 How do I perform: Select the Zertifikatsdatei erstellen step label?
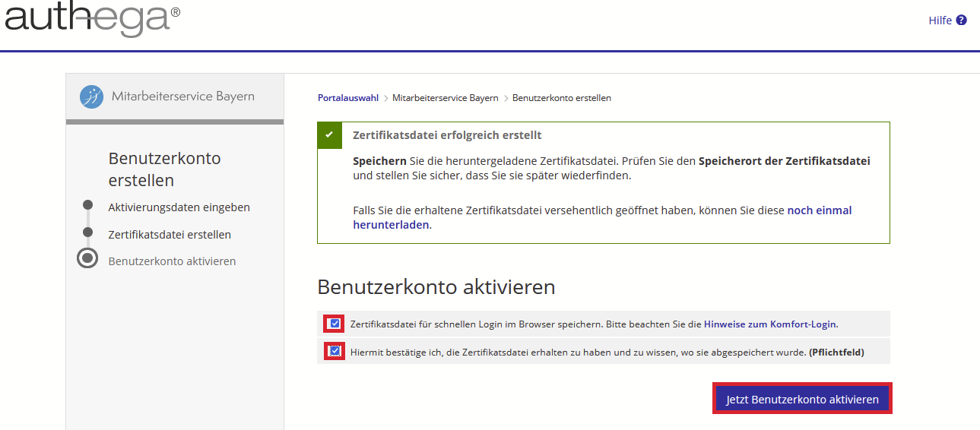170,235
